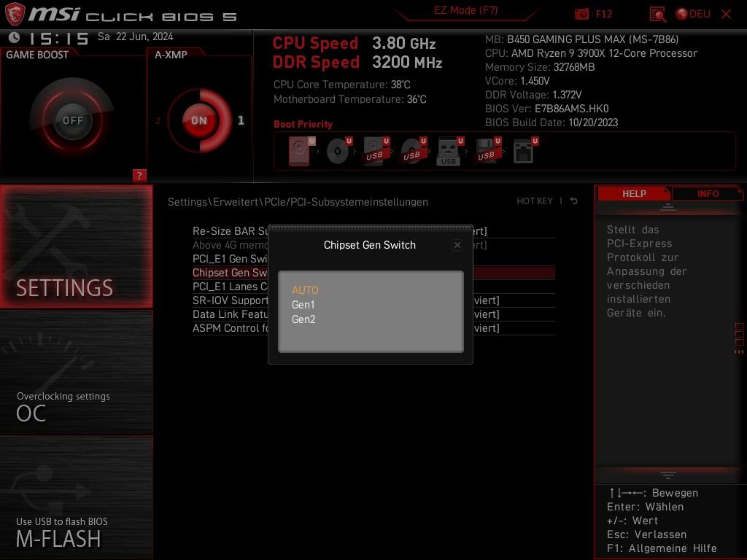This screenshot has width=747, height=560.
Task: Open the SETTINGS section
Action: point(76,246)
